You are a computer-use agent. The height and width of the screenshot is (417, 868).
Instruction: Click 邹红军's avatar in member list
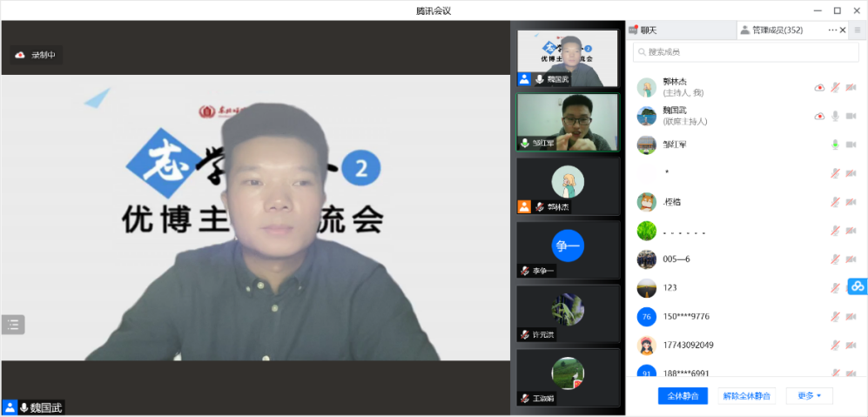(646, 145)
